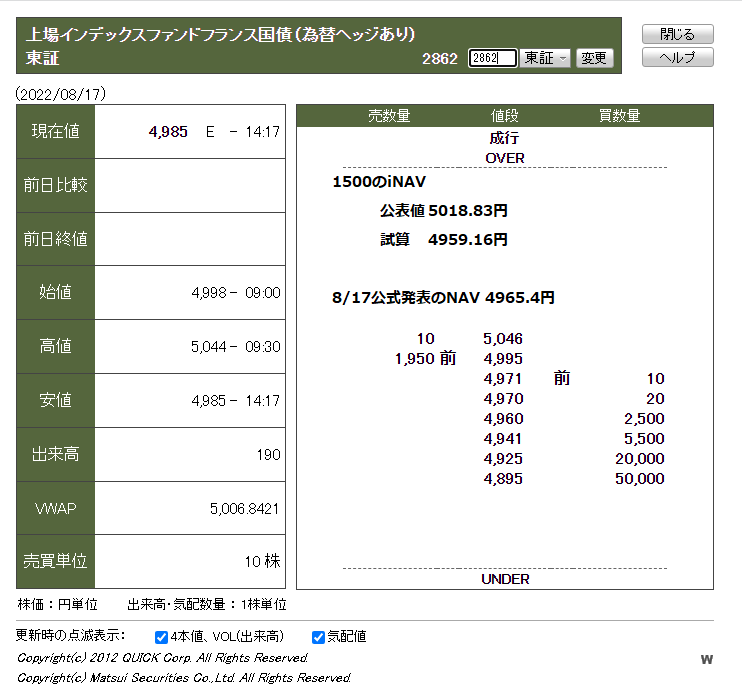Click the 成行 market order row
This screenshot has width=742, height=689.
point(504,138)
